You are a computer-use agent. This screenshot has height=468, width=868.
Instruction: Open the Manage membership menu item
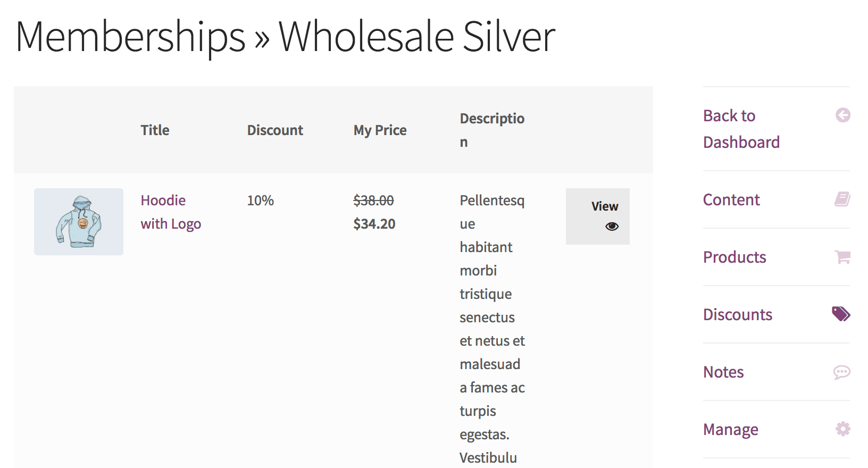click(x=730, y=429)
